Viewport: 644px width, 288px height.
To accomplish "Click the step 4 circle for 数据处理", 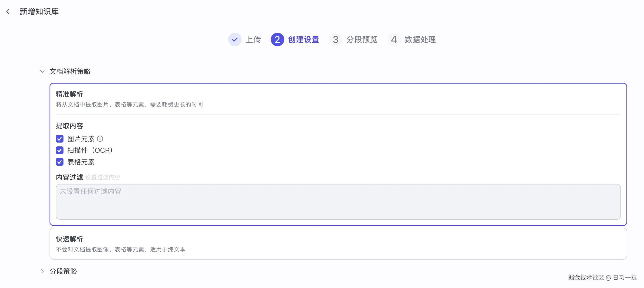I will point(394,39).
